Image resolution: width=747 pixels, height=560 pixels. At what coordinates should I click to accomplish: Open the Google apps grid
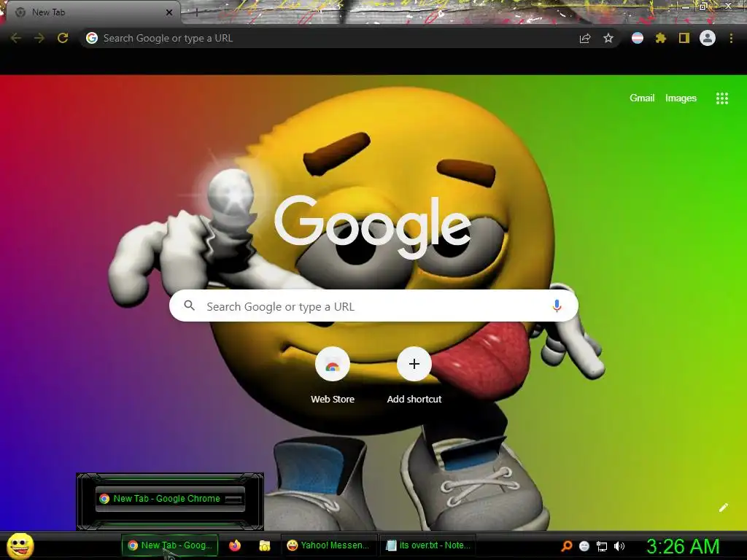722,98
